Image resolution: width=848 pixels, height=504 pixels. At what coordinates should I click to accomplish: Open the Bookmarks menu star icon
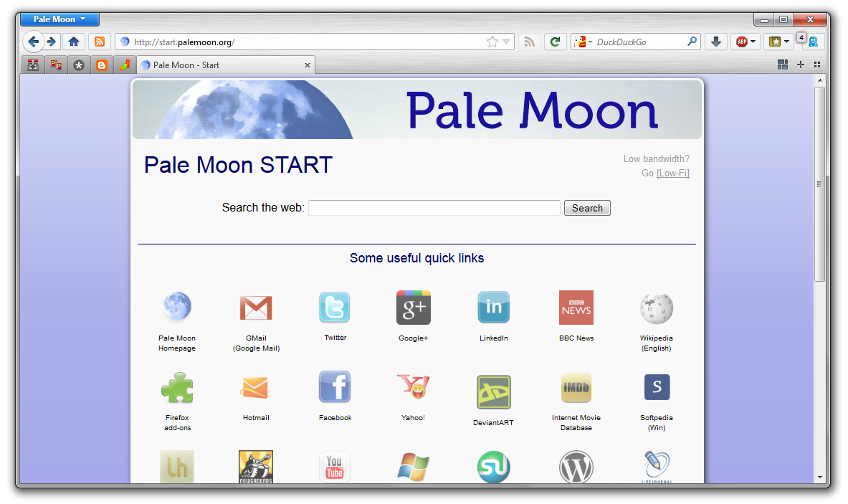[775, 42]
